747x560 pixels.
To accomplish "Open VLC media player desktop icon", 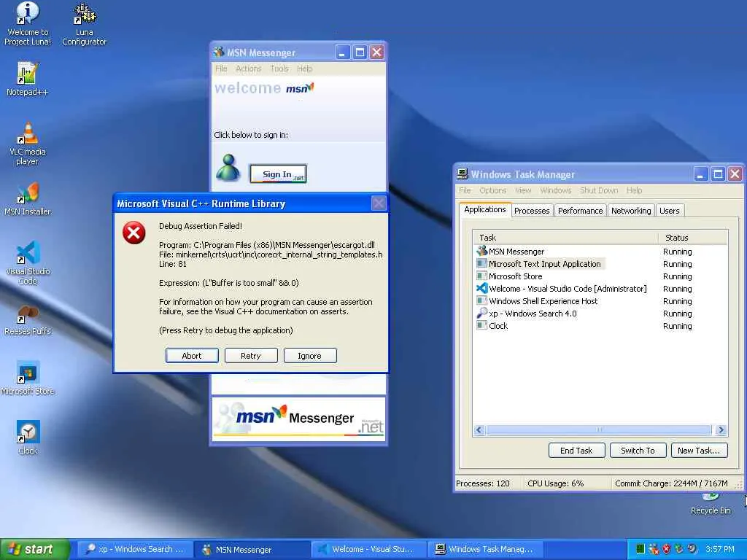I will (x=27, y=144).
